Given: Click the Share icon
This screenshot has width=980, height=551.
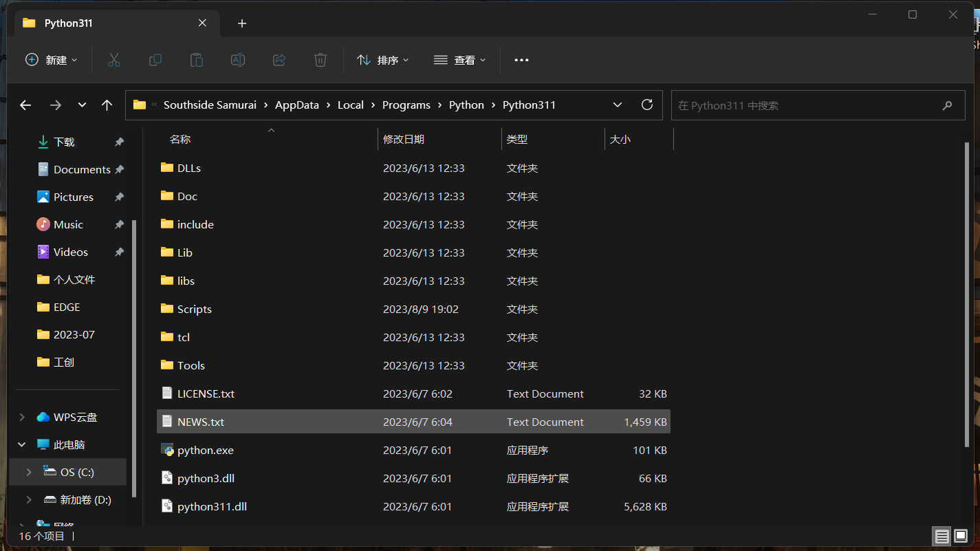Looking at the screenshot, I should [279, 60].
